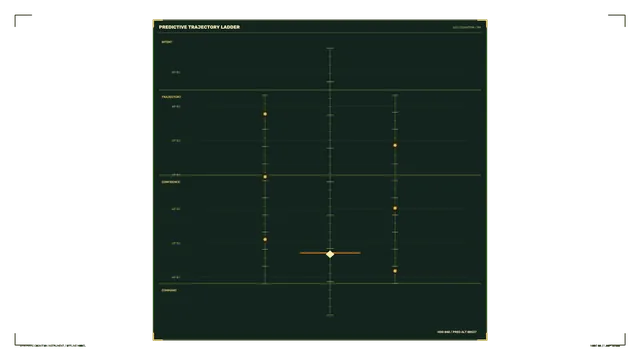Click the INTENT section label
The height and width of the screenshot is (360, 640).
click(x=167, y=42)
